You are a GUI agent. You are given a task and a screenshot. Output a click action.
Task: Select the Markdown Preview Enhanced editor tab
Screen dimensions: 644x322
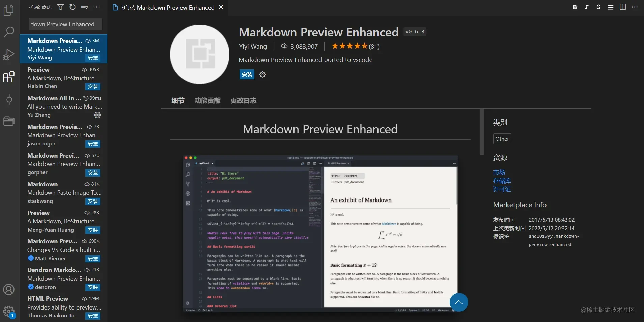click(x=168, y=7)
